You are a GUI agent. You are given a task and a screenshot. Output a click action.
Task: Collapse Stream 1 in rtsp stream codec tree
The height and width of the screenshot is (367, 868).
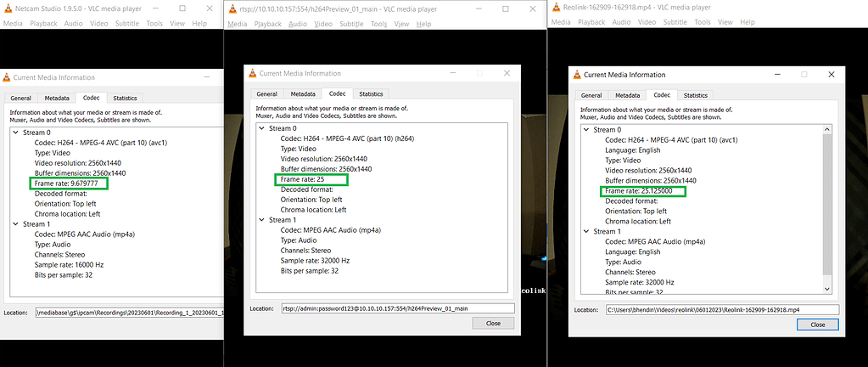click(261, 218)
